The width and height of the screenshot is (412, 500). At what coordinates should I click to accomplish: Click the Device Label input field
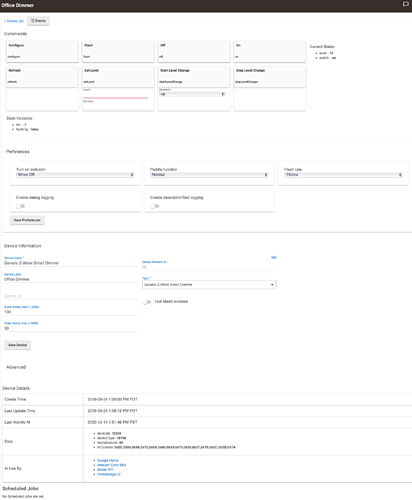pyautogui.click(x=71, y=279)
